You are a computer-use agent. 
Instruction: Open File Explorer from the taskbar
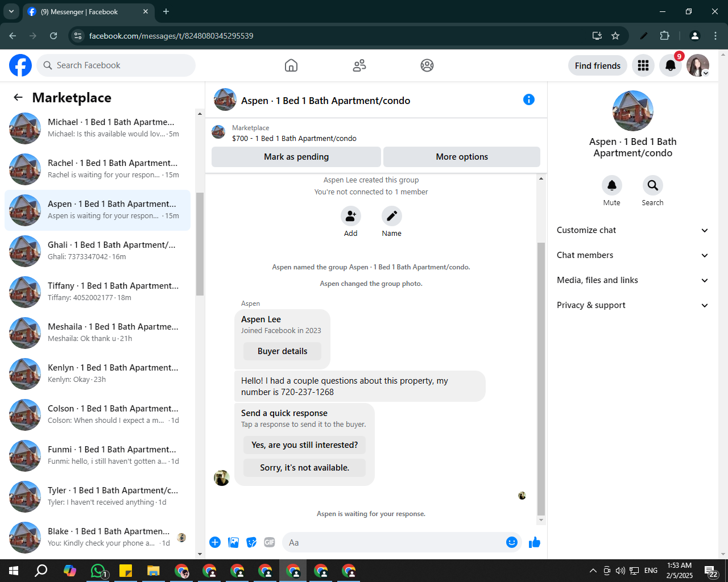(x=154, y=571)
